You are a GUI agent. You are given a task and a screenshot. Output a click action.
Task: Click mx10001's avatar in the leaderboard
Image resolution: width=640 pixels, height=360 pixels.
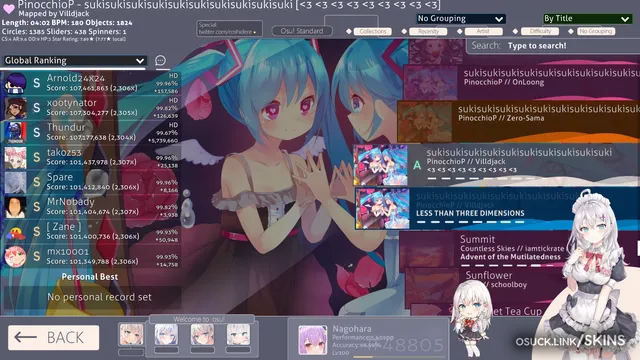pyautogui.click(x=16, y=257)
